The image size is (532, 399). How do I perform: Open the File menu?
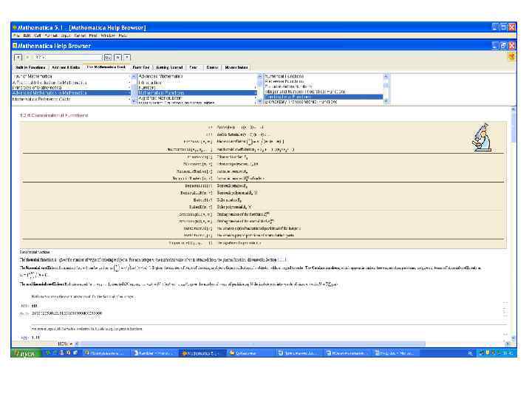[16, 35]
